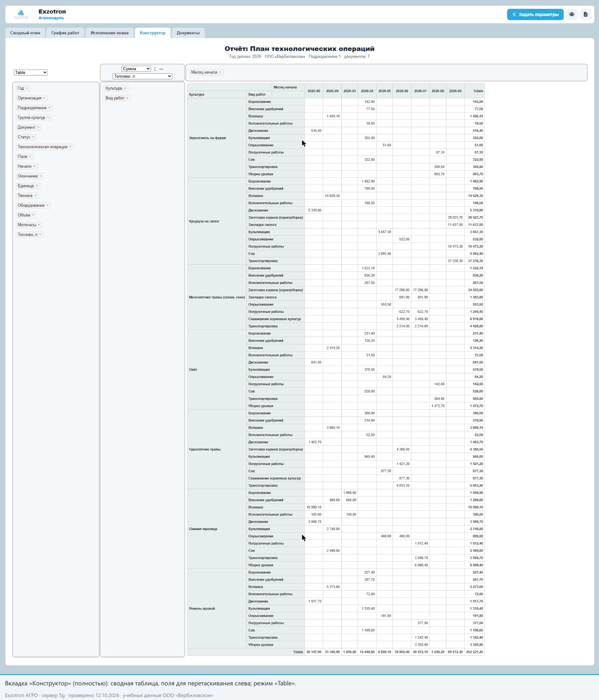Open the filter triangle on the Поле field
Viewport: 599px width, 700px height.
[x=30, y=157]
